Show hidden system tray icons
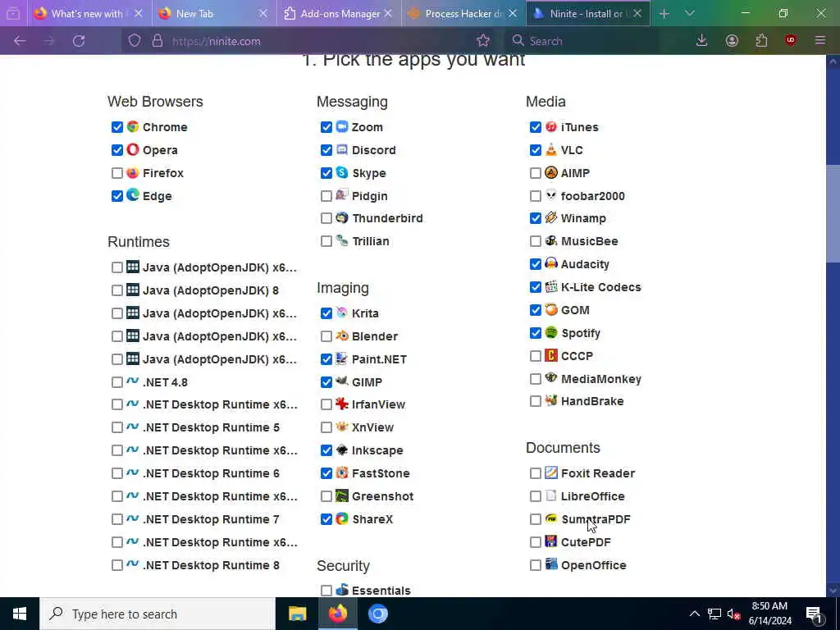Viewport: 840px width, 630px height. point(694,614)
